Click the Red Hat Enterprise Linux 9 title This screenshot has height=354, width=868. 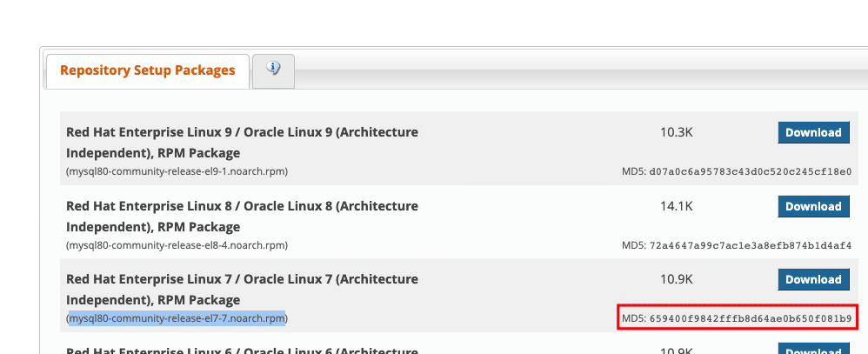coord(242,143)
